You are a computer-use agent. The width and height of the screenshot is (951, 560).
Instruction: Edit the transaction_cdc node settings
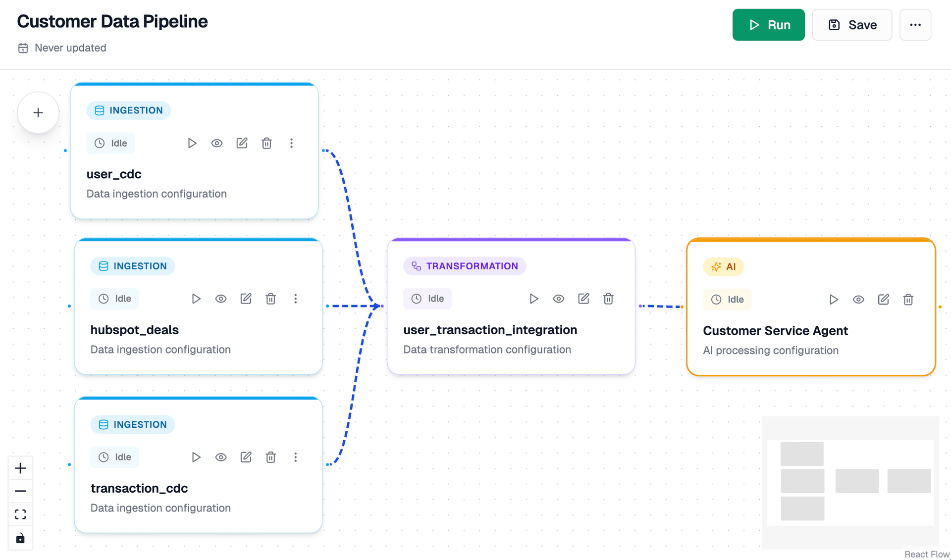[246, 457]
